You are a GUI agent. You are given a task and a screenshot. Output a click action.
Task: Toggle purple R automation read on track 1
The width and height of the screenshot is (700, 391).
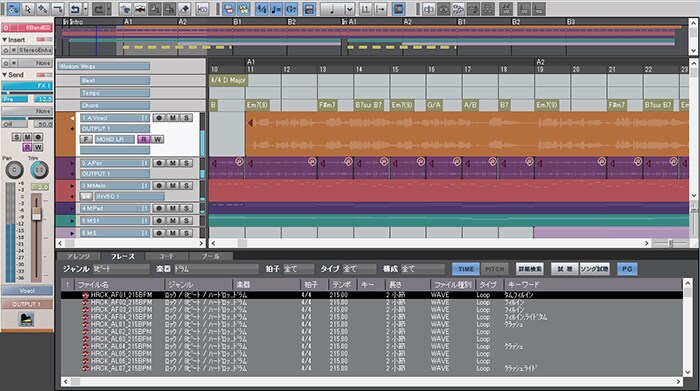coord(144,139)
